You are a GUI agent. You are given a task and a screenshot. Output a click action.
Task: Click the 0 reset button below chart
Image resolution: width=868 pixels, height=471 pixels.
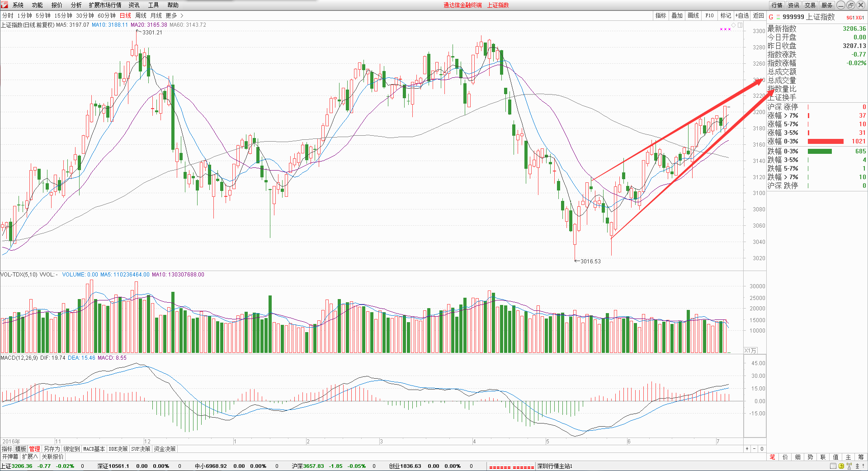click(x=762, y=449)
